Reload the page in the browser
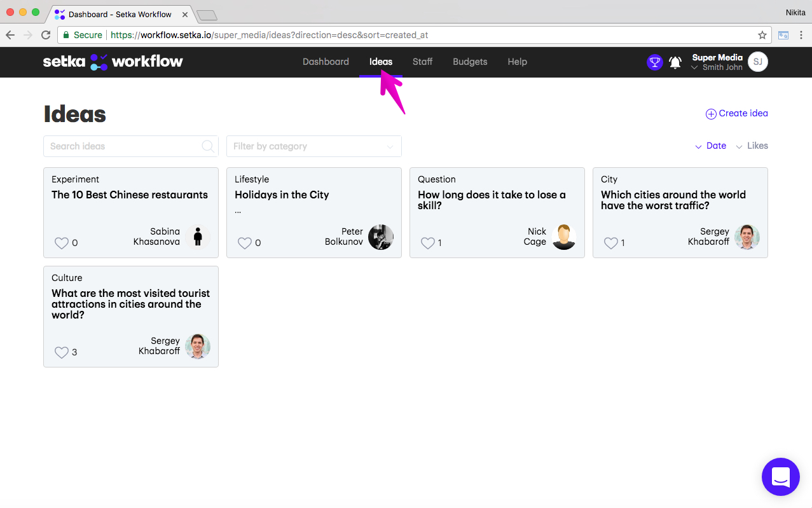 46,35
